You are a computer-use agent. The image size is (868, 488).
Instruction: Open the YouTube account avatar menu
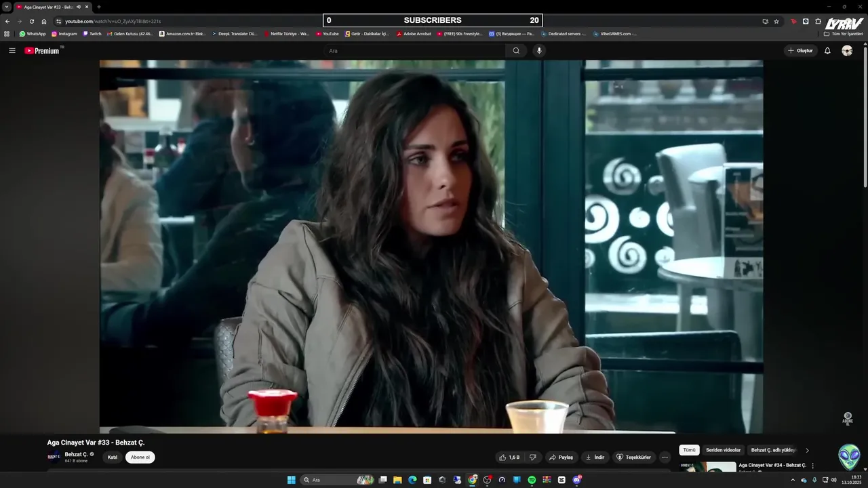847,51
